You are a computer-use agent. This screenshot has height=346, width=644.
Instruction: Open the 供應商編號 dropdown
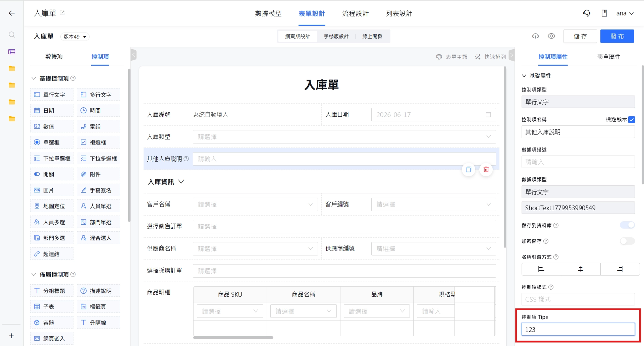pos(433,248)
